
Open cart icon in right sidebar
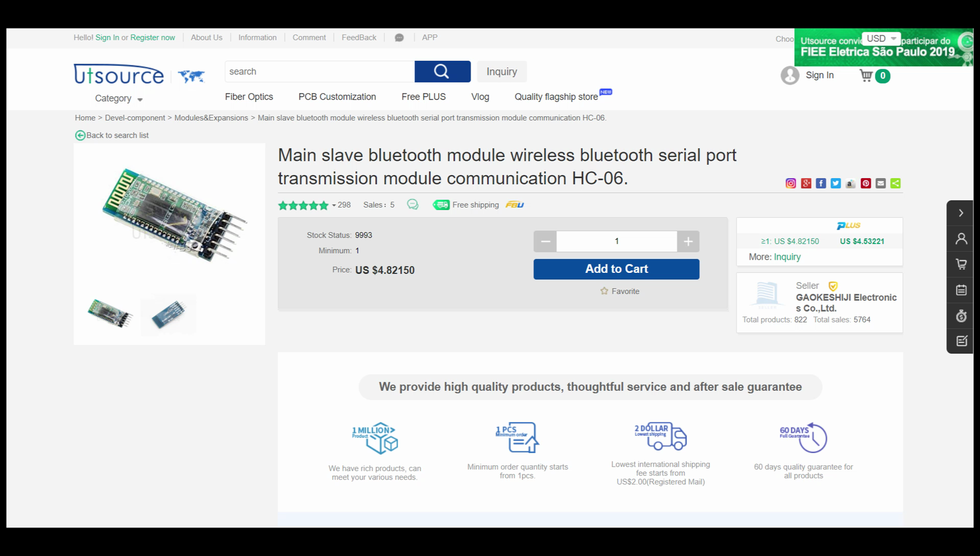[x=961, y=264]
